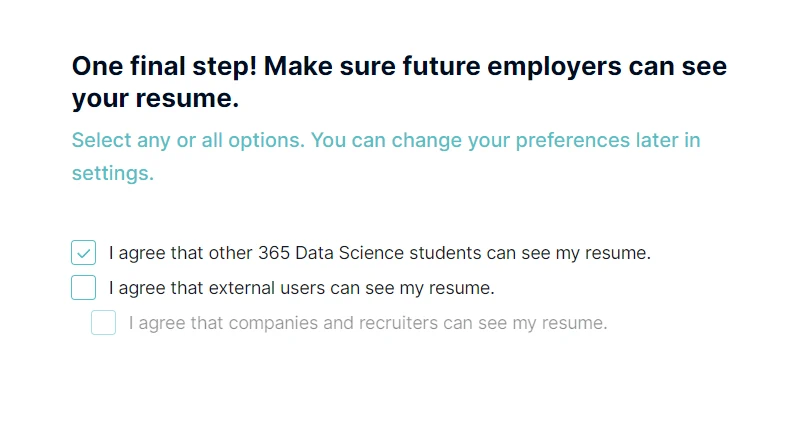Select the indented faded checkbox for recruiters
Image resolution: width=802 pixels, height=427 pixels.
103,323
